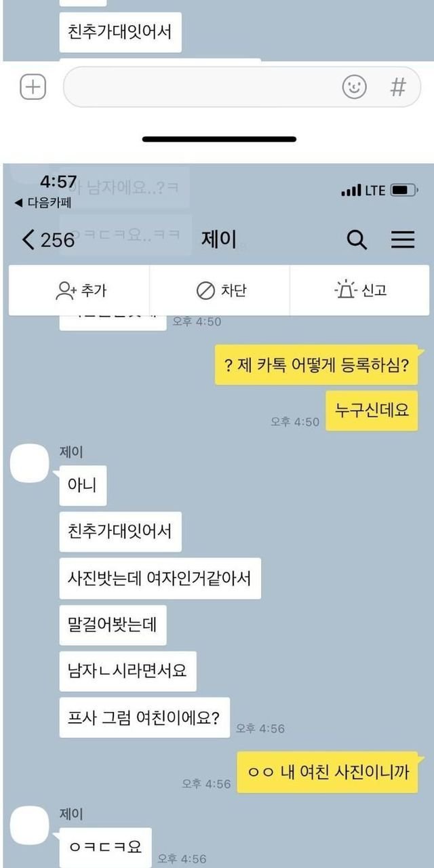Tap the 추가 add friend button
Viewport: 434px width, 868px height.
click(79, 290)
